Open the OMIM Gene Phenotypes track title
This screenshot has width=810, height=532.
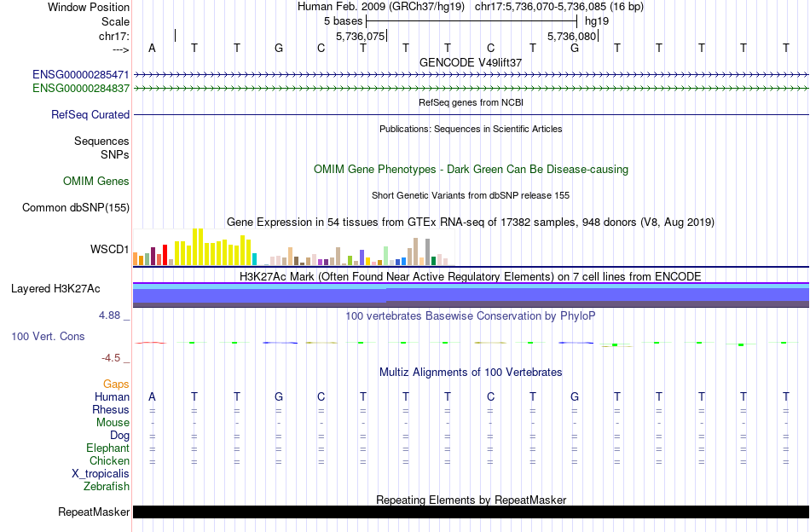pos(472,170)
